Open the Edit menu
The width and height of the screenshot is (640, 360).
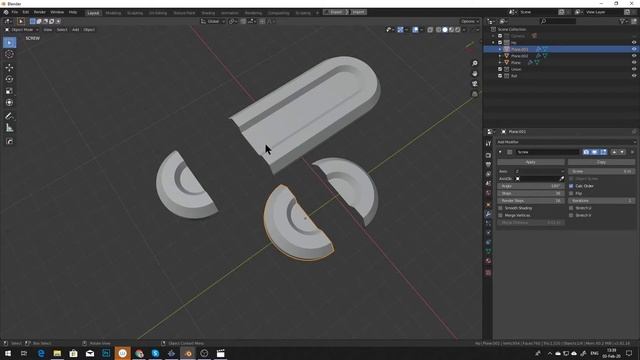[x=26, y=12]
